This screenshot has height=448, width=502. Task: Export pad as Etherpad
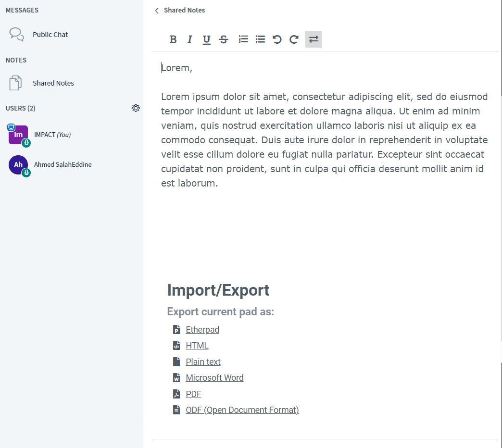[x=202, y=330]
